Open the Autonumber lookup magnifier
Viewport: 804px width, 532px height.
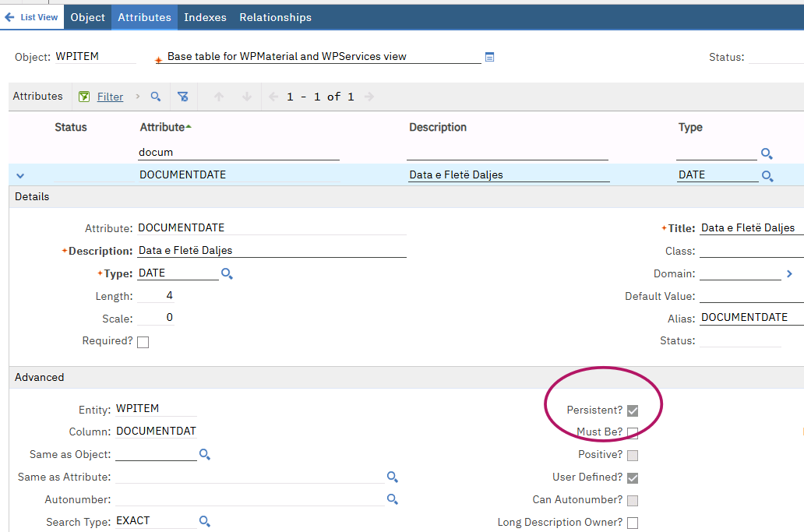(x=393, y=499)
